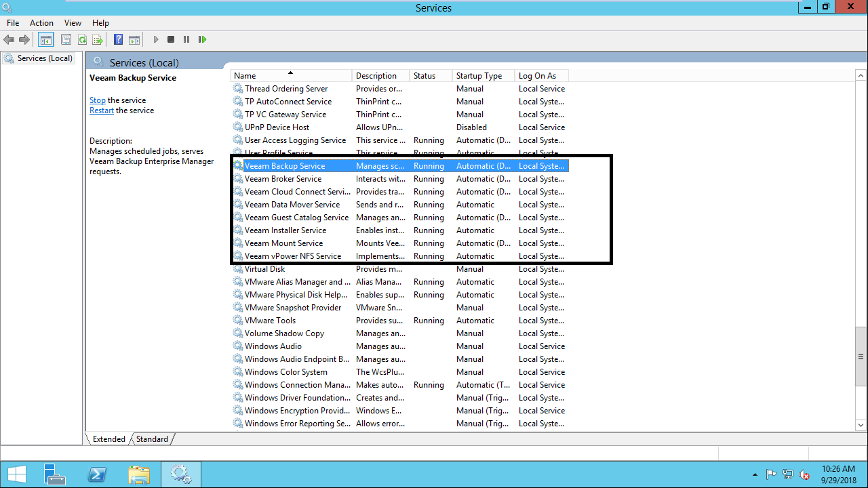Open the View menu

coord(73,23)
